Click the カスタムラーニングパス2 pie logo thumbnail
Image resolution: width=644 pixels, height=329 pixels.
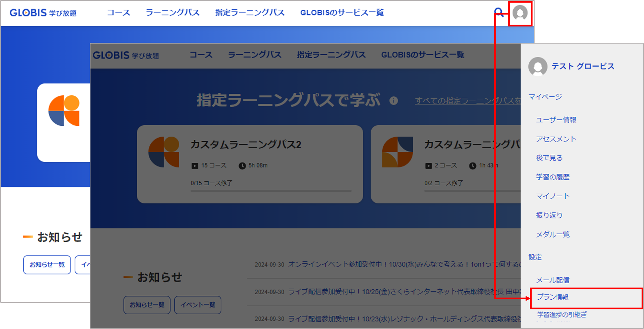click(164, 152)
